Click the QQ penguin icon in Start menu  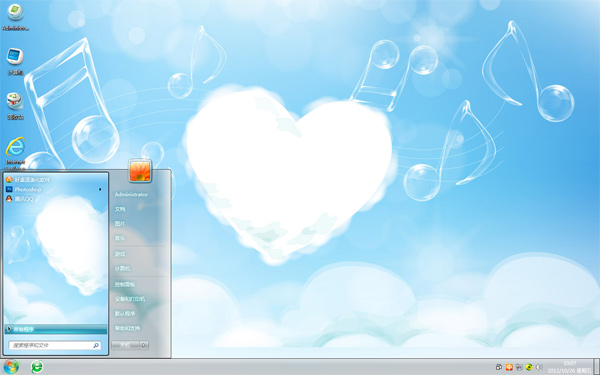pos(9,199)
